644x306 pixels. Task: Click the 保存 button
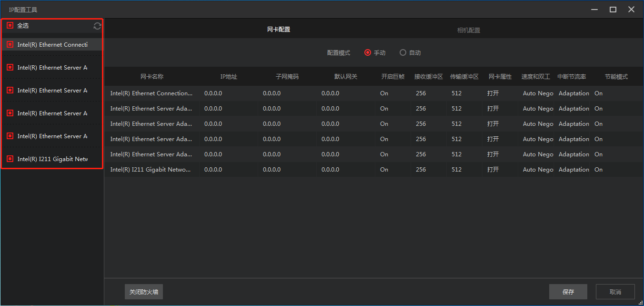point(568,292)
